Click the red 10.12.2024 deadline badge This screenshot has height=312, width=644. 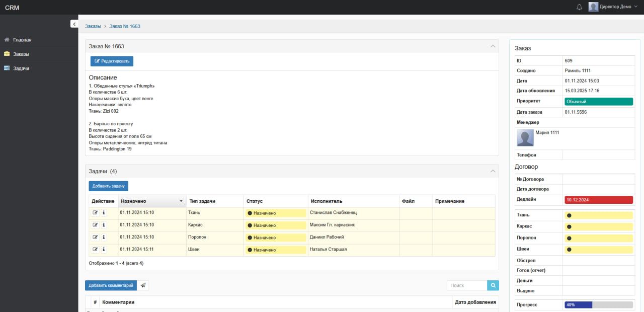(x=599, y=200)
